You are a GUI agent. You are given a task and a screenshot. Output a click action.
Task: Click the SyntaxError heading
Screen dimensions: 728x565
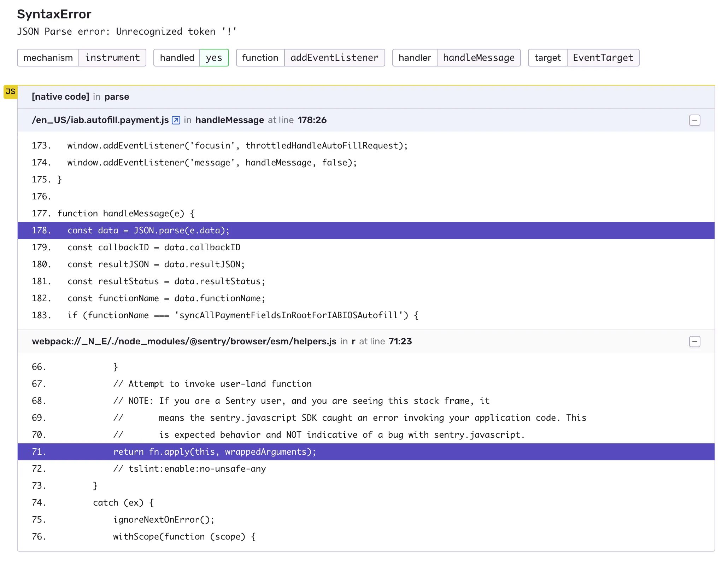54,14
